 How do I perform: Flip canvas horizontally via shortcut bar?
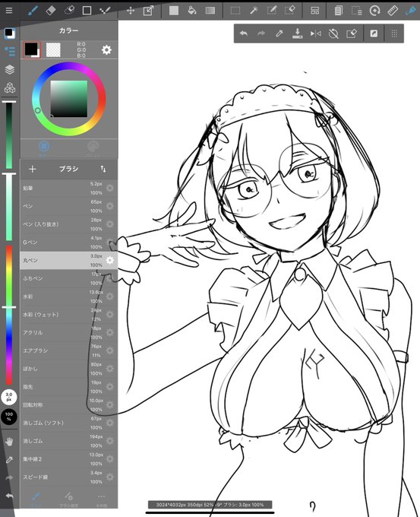(x=316, y=33)
